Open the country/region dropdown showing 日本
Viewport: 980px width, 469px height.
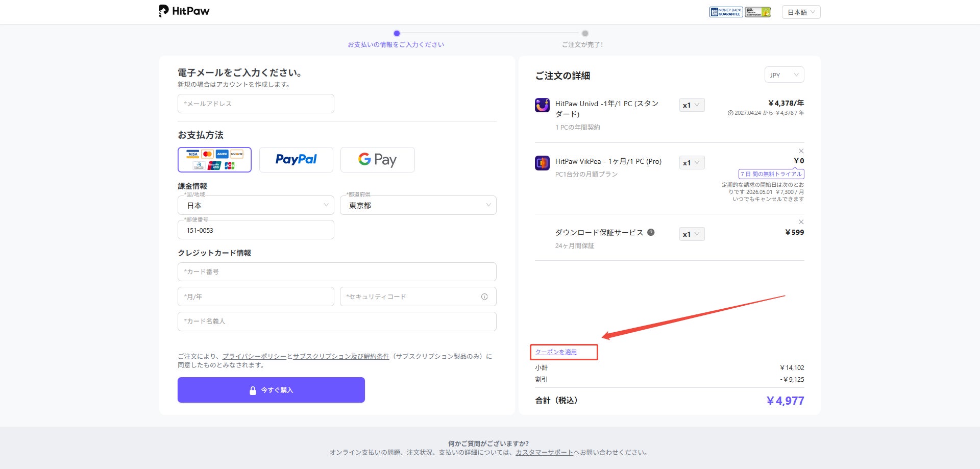click(256, 205)
